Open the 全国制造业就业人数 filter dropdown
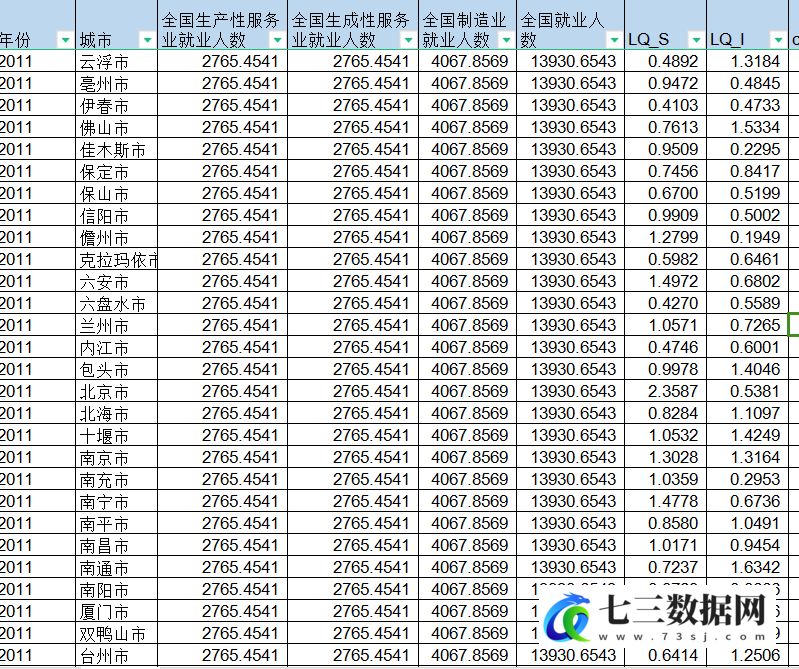 click(x=507, y=40)
